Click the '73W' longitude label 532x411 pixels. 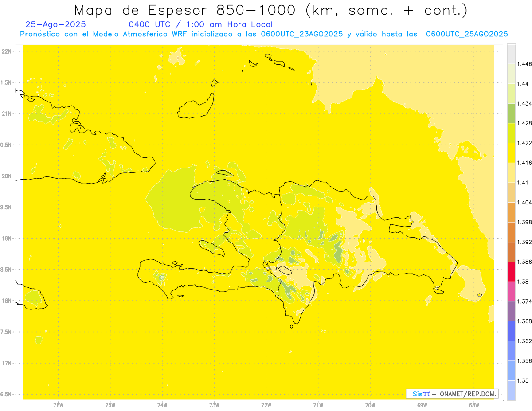point(214,405)
